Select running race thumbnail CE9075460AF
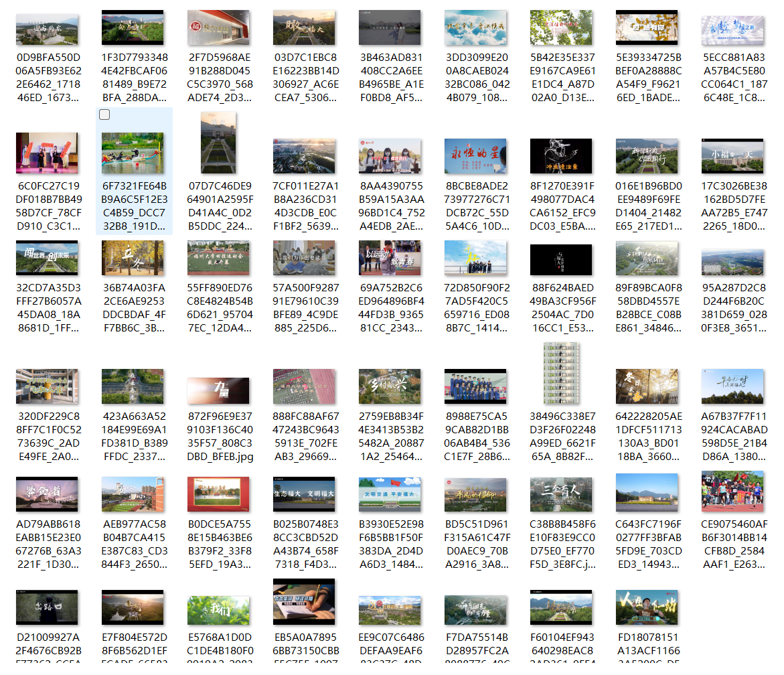Viewport: 784px width, 675px height. [x=732, y=492]
